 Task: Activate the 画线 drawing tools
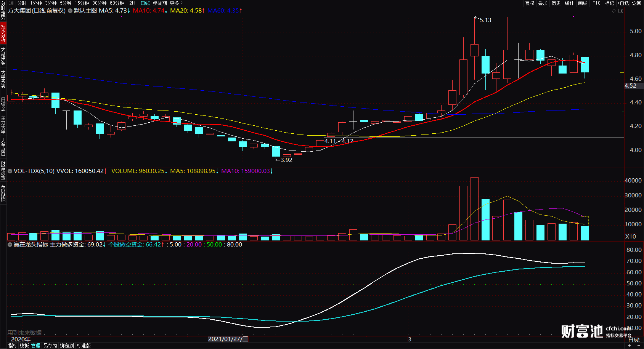tap(583, 3)
